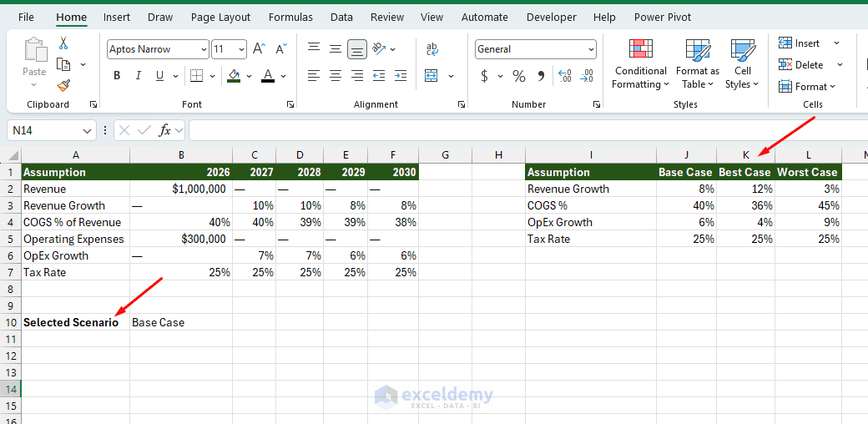Select the Selected Scenario label cell
The width and height of the screenshot is (868, 424).
(x=76, y=322)
